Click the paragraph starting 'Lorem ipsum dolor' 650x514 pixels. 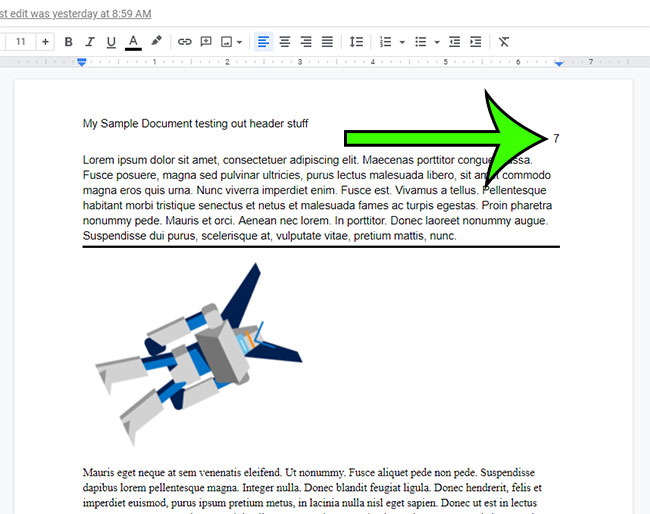[318, 198]
